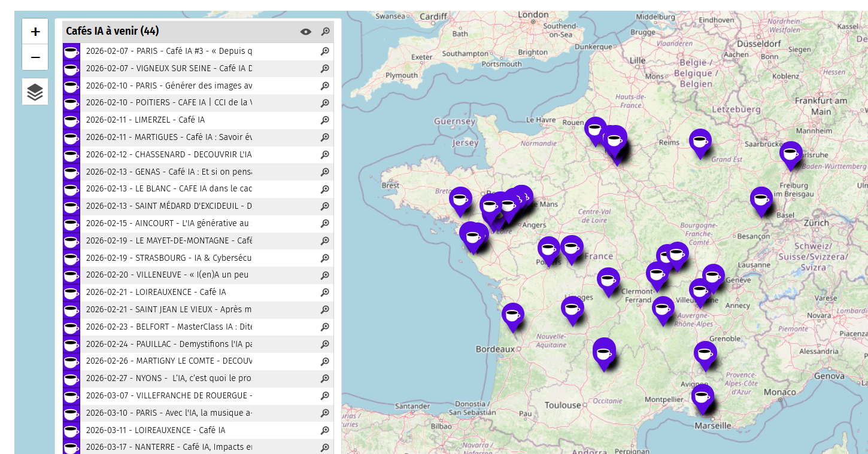
Task: Select the 2026-02-27 NYONS list entry
Action: 169,378
